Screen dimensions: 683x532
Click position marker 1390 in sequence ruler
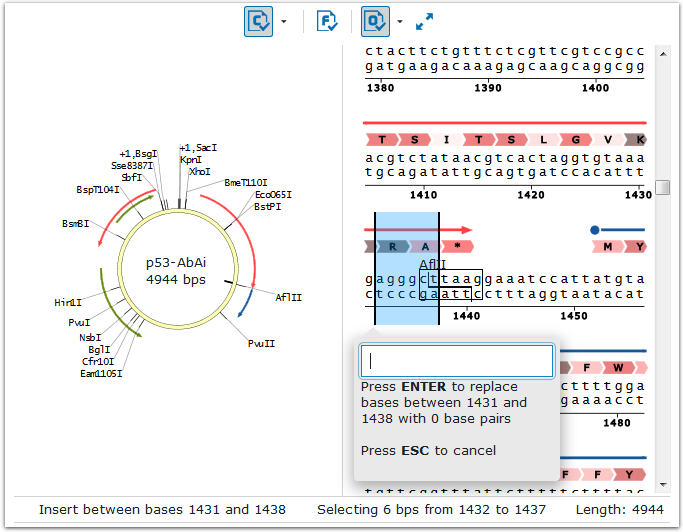[488, 88]
